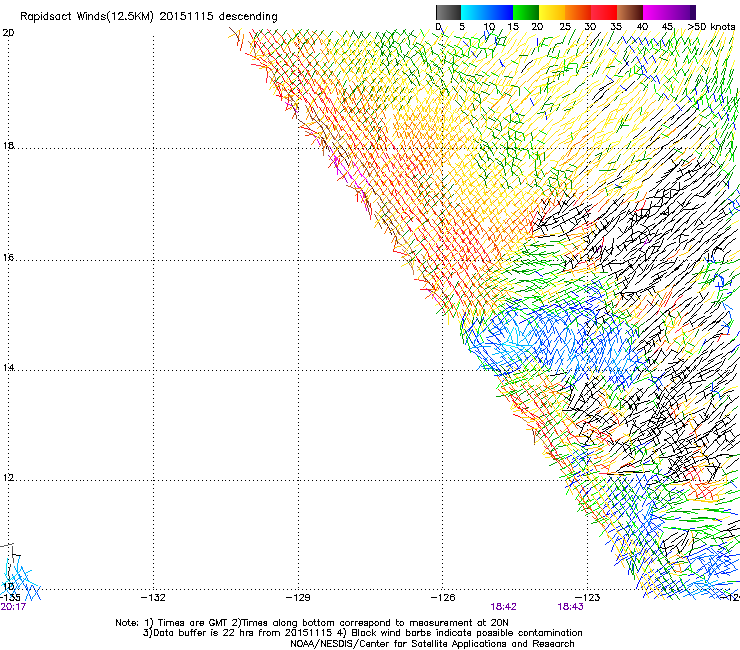Click the longitude label '-123'
This screenshot has width=740, height=650.
coord(588,598)
